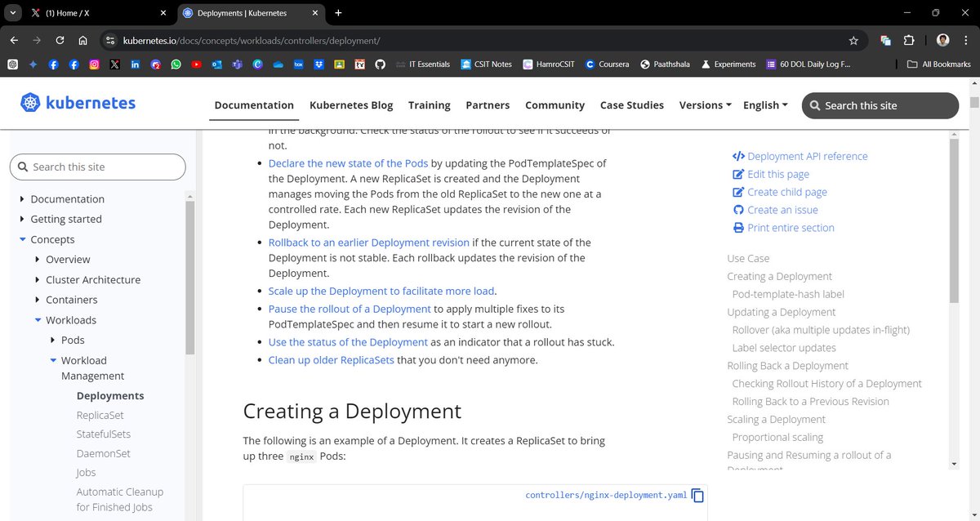
Task: Open a new browser tab
Action: coord(338,13)
